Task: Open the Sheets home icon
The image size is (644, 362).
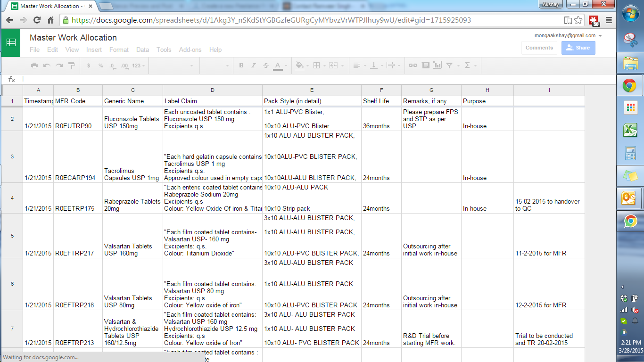Action: pos(11,42)
